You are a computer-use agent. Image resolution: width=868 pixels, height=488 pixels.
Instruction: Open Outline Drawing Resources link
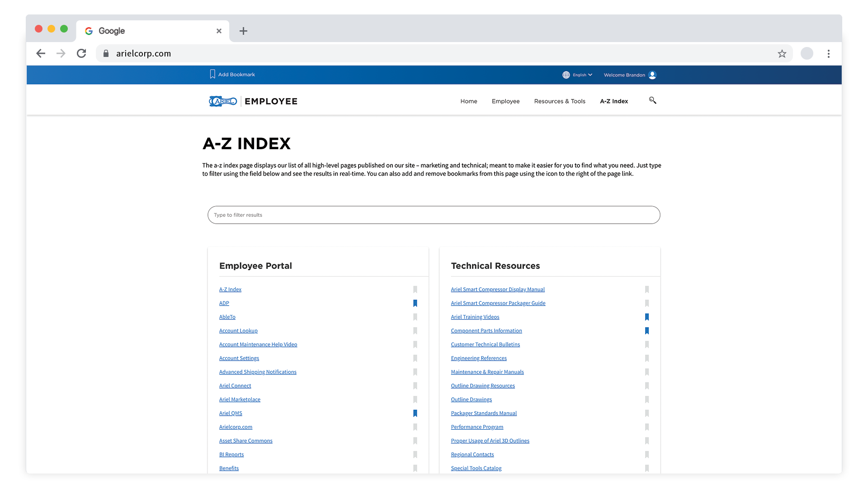coord(483,386)
